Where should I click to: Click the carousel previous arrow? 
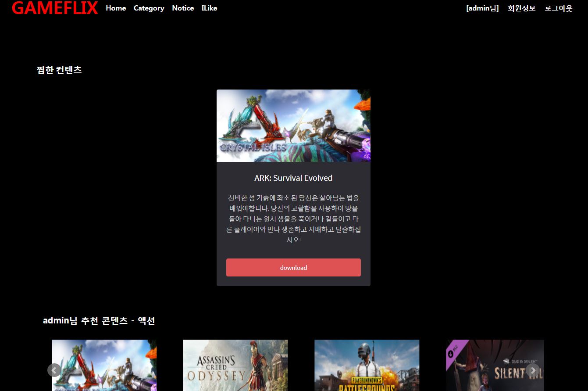[54, 370]
